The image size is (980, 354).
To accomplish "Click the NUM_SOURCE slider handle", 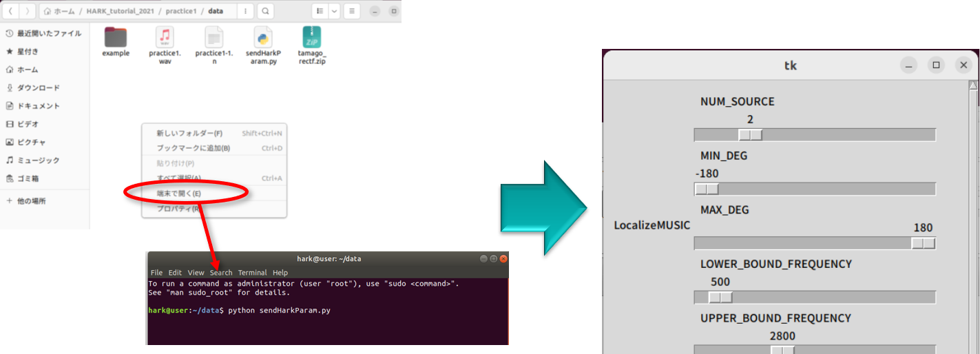I will 750,135.
